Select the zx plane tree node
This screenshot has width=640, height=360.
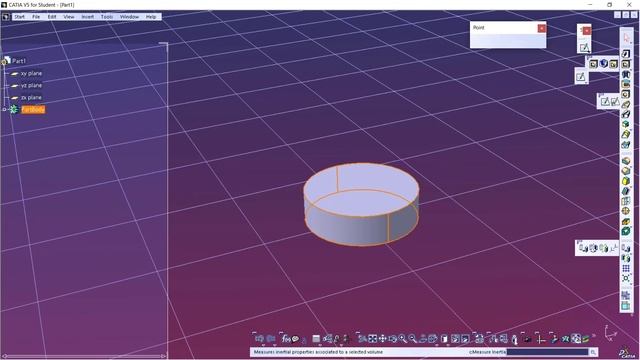[31, 98]
